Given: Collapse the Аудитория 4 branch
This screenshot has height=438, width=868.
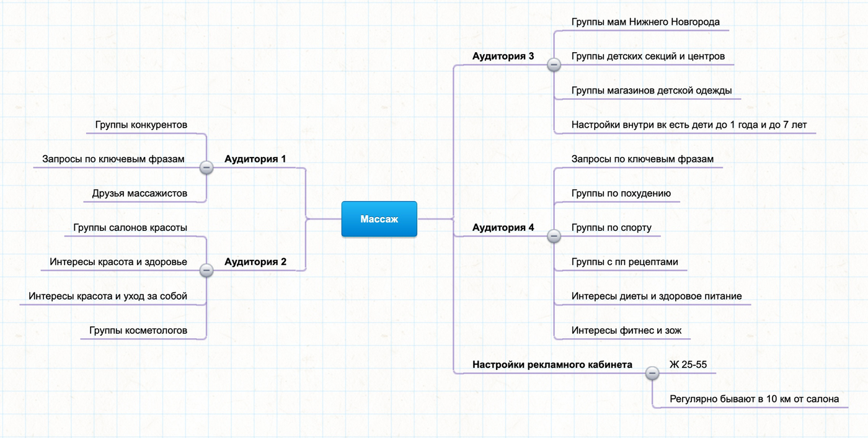Looking at the screenshot, I should point(554,236).
